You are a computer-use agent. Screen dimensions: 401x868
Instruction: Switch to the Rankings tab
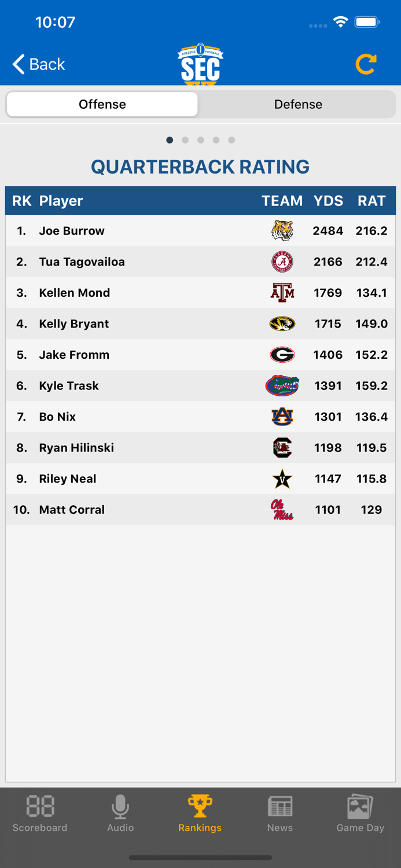[200, 813]
